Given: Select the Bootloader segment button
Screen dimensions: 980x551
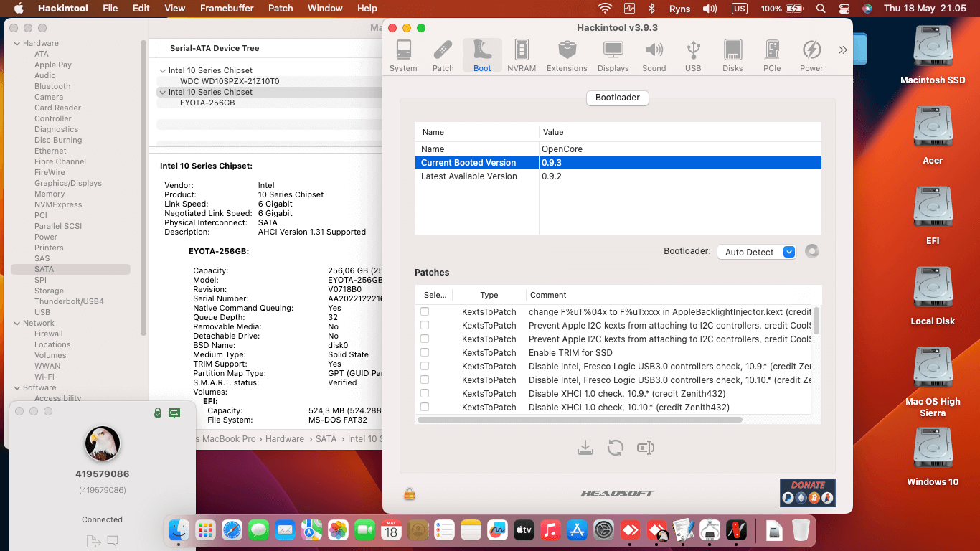Looking at the screenshot, I should point(618,98).
